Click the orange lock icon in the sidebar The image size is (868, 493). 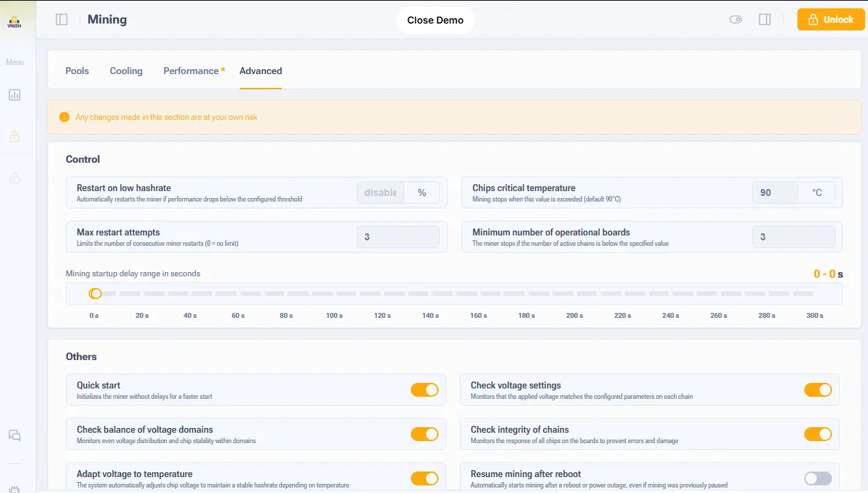(15, 136)
